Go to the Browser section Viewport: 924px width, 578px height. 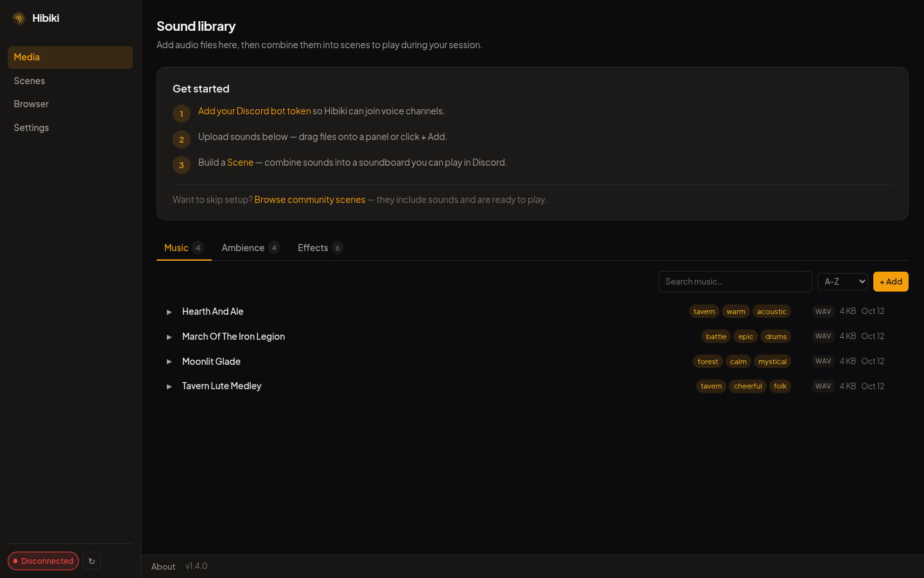click(x=70, y=104)
